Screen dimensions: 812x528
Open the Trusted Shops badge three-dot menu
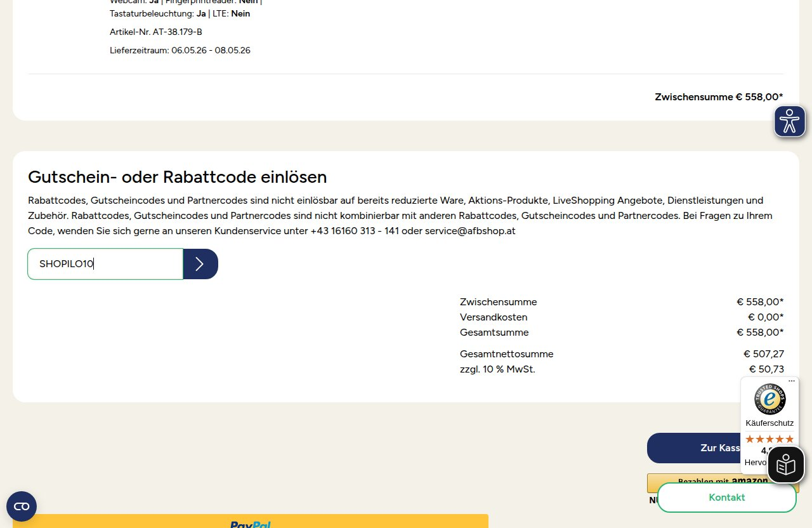pyautogui.click(x=791, y=381)
